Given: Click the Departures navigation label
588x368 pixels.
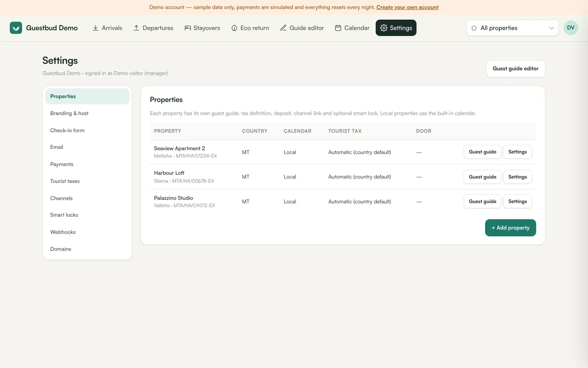Looking at the screenshot, I should [x=158, y=28].
